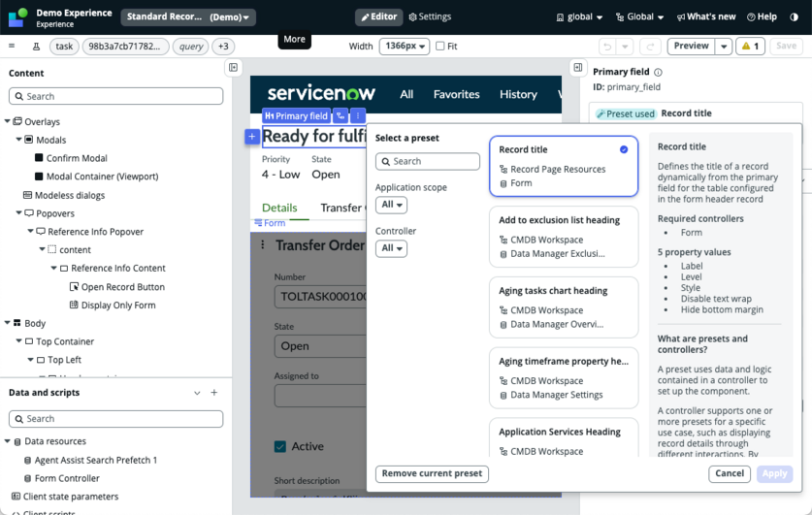
Task: Collapse the Body tree node
Action: tap(7, 323)
